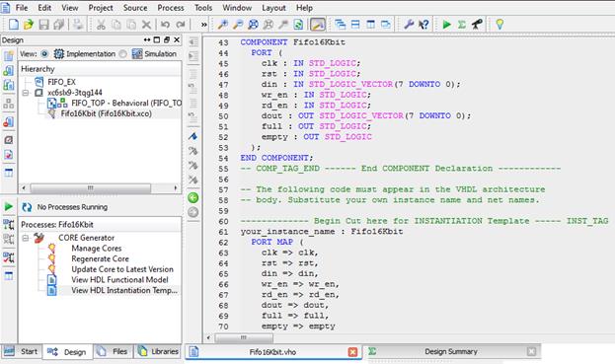
Task: Click the Refresh view toolbar icon
Action: pos(298,25)
